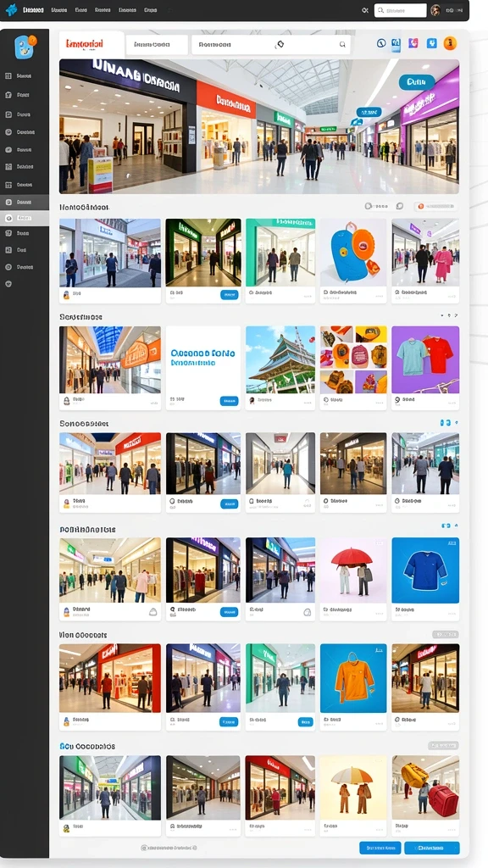Click the search field in the top dark bar

(400, 10)
